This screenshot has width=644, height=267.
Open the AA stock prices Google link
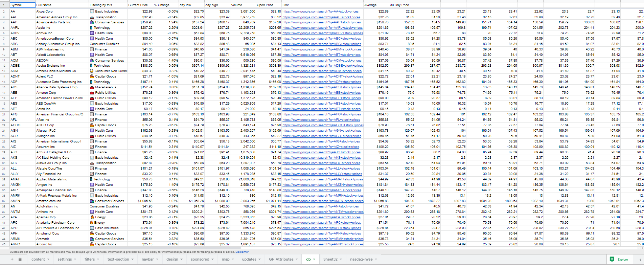pos(320,12)
